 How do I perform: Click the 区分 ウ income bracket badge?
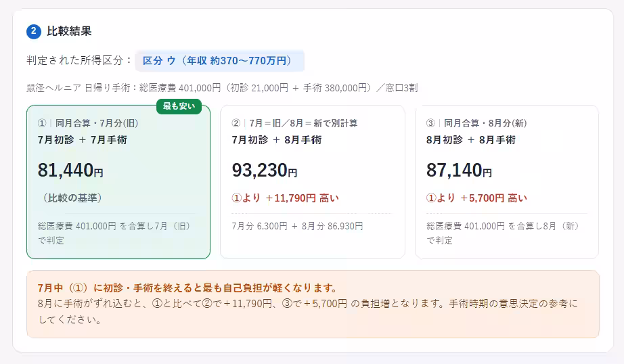(x=220, y=61)
